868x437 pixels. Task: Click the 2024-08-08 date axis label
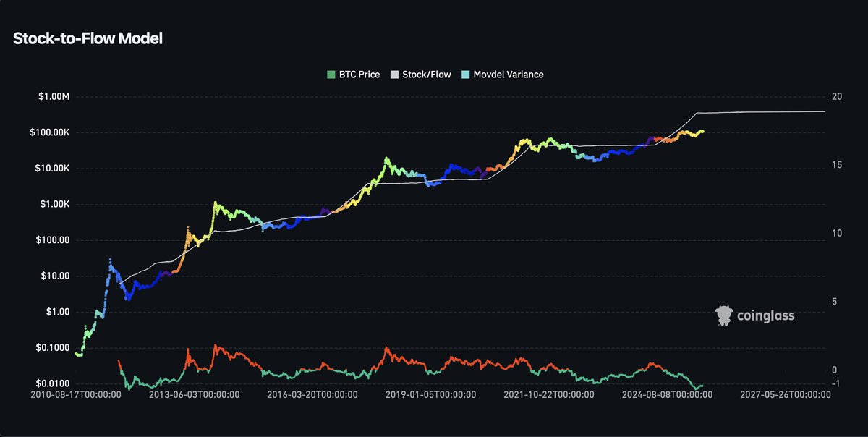(667, 395)
